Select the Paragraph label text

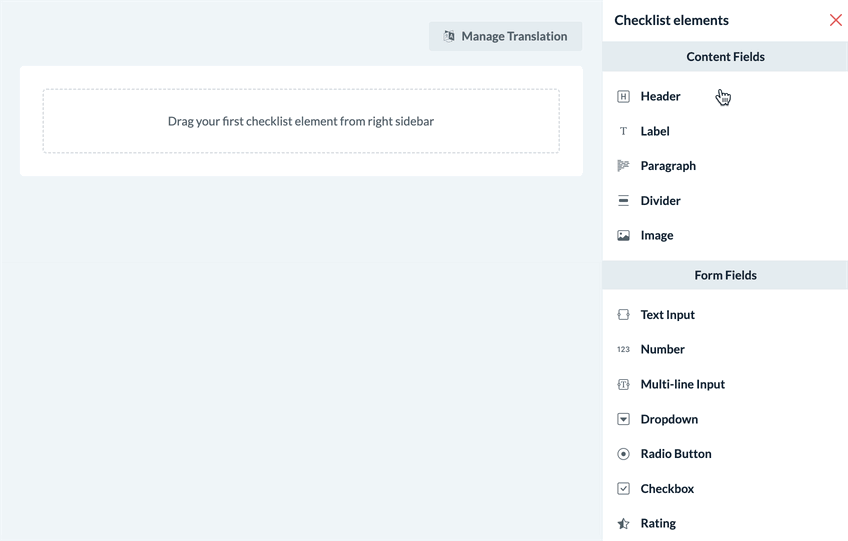668,166
